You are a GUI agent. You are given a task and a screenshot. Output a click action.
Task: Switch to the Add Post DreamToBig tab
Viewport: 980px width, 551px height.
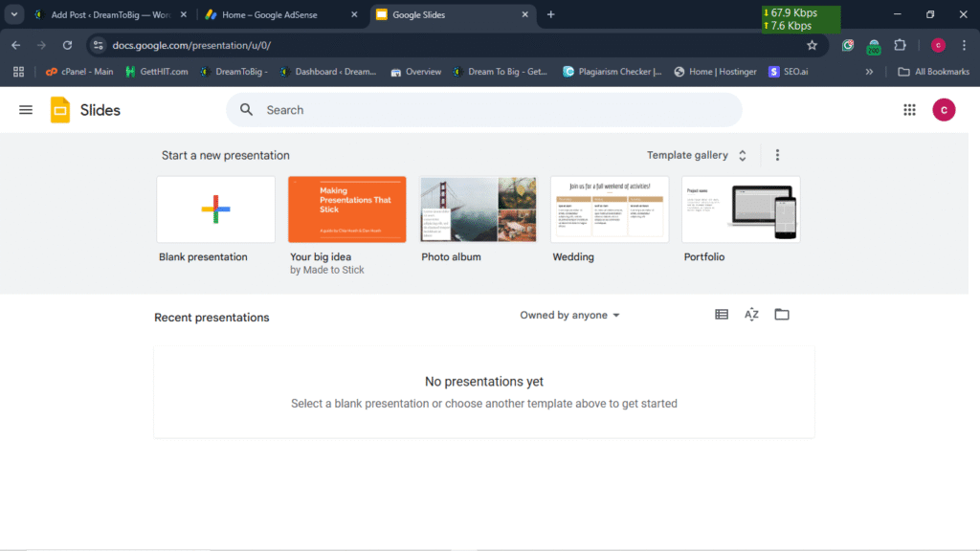[105, 15]
